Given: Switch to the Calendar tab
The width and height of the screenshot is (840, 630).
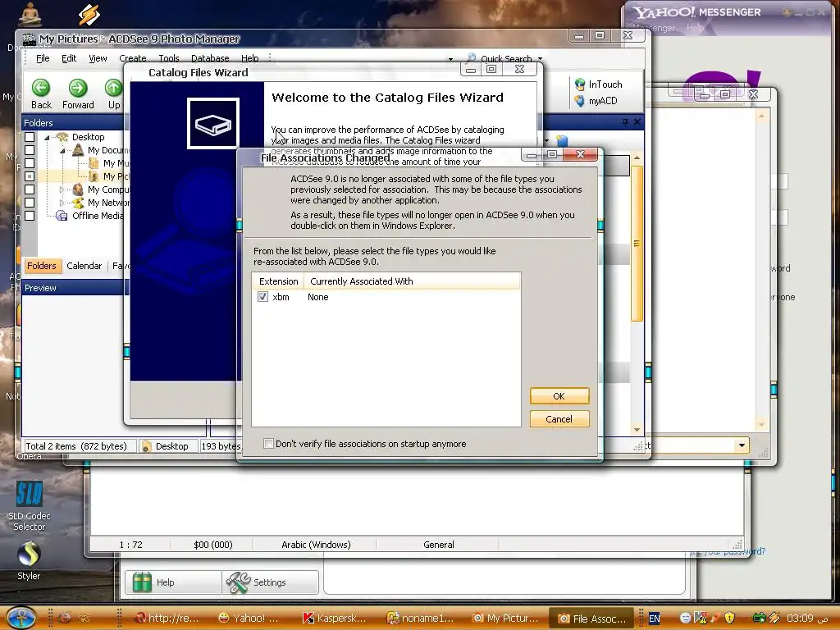Looking at the screenshot, I should pyautogui.click(x=84, y=266).
